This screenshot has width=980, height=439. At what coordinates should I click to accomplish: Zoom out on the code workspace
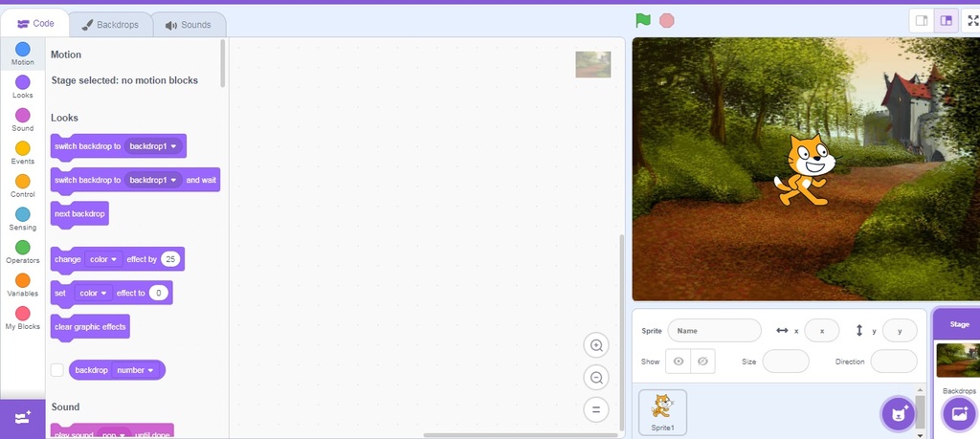click(x=596, y=378)
